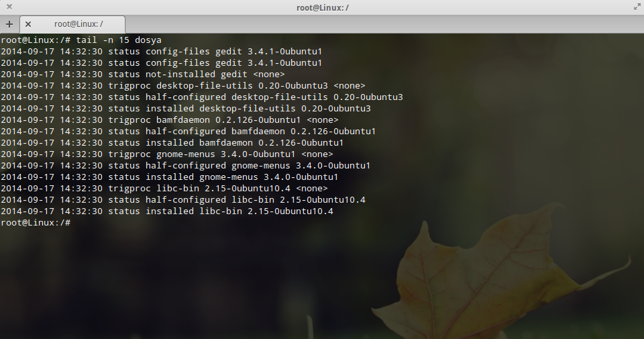Click the empty root@Linux:/# prompt at bottom
The width and height of the screenshot is (644, 339).
point(36,223)
